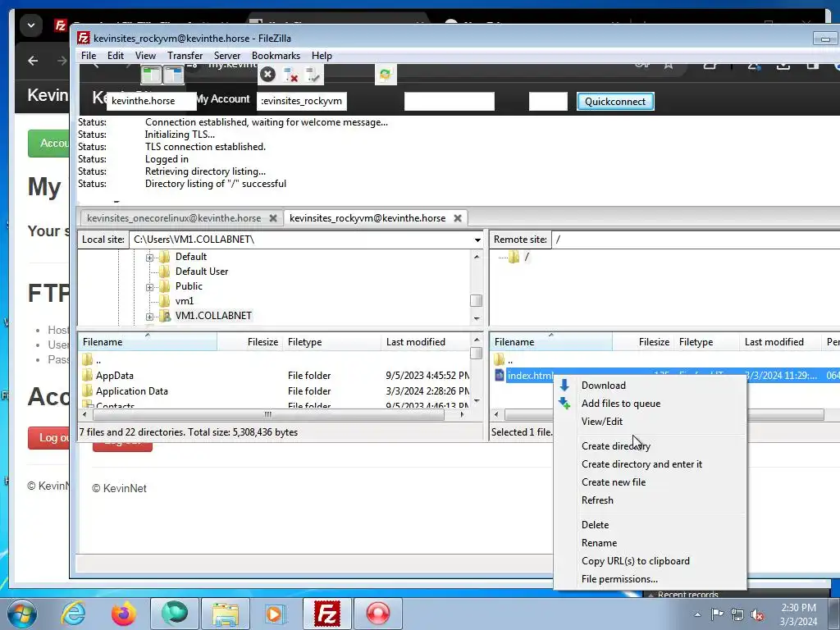Click the FileZilla logo in title bar

[x=84, y=38]
